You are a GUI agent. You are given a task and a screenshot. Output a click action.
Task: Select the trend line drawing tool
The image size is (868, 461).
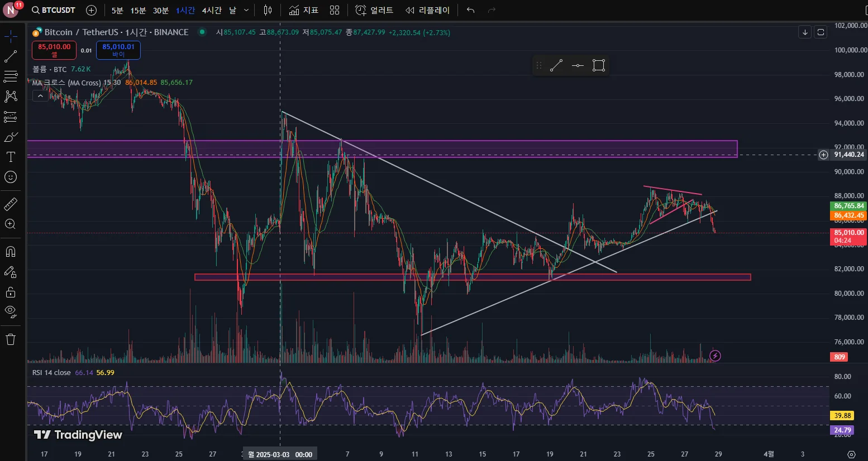[11, 56]
